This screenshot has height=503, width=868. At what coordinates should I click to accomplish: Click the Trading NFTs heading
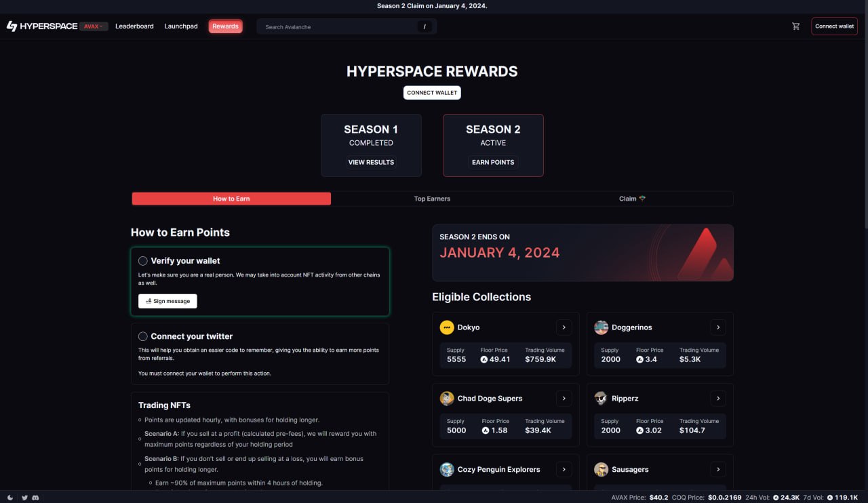coord(164,405)
